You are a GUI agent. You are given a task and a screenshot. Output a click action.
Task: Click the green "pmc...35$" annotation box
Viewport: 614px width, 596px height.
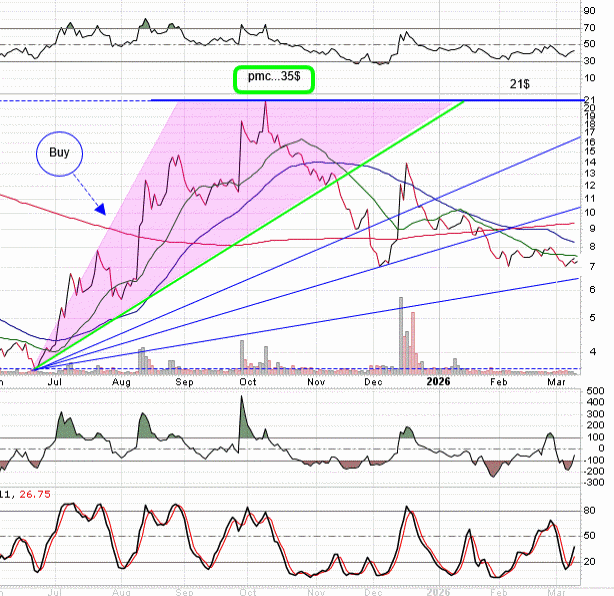274,80
